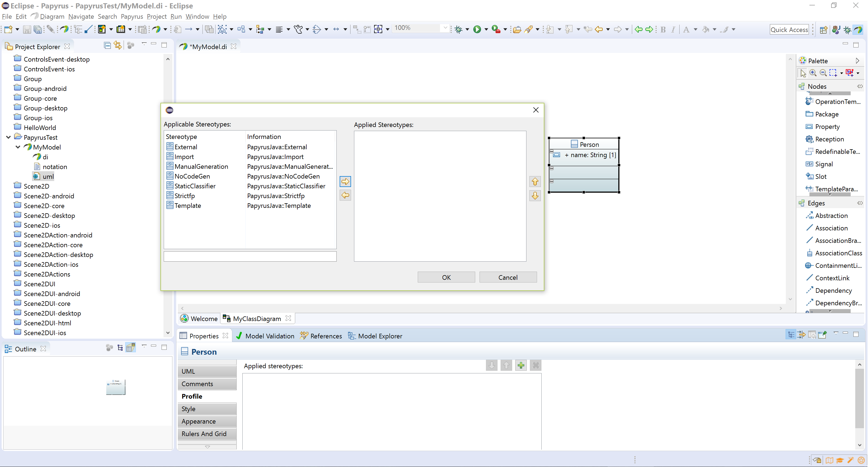868x467 pixels.
Task: Collapse the MyModel tree node
Action: pyautogui.click(x=18, y=147)
